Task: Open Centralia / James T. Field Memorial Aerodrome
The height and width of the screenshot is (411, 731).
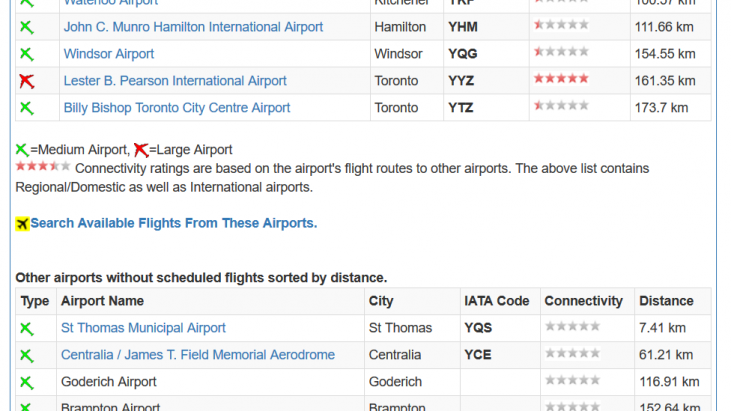Action: pyautogui.click(x=198, y=355)
